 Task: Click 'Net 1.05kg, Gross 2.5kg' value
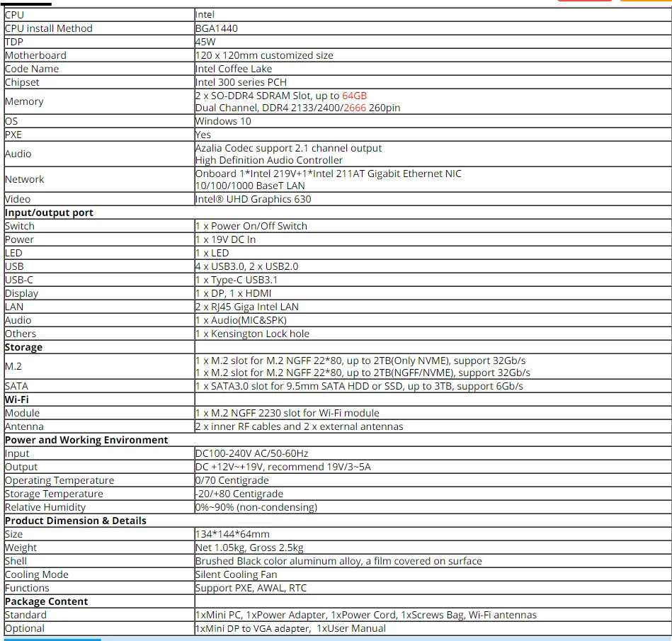249,548
